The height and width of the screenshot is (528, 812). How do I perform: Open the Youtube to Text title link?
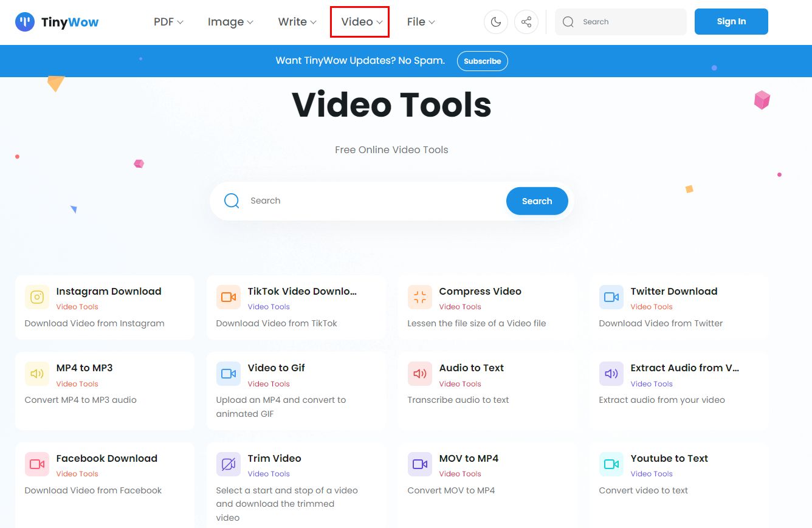click(669, 458)
